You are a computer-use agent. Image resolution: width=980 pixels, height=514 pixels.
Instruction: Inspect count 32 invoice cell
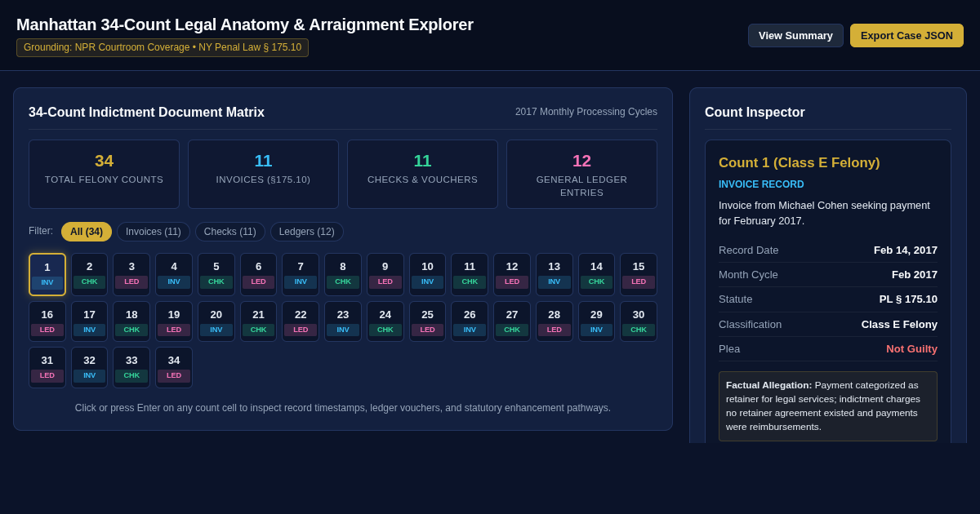pos(89,367)
